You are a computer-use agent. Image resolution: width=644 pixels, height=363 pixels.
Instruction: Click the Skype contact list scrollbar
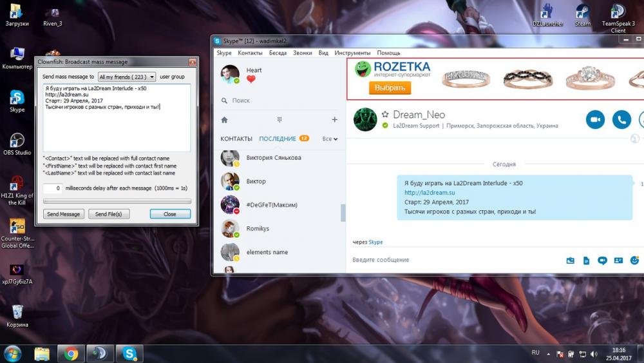tap(343, 213)
